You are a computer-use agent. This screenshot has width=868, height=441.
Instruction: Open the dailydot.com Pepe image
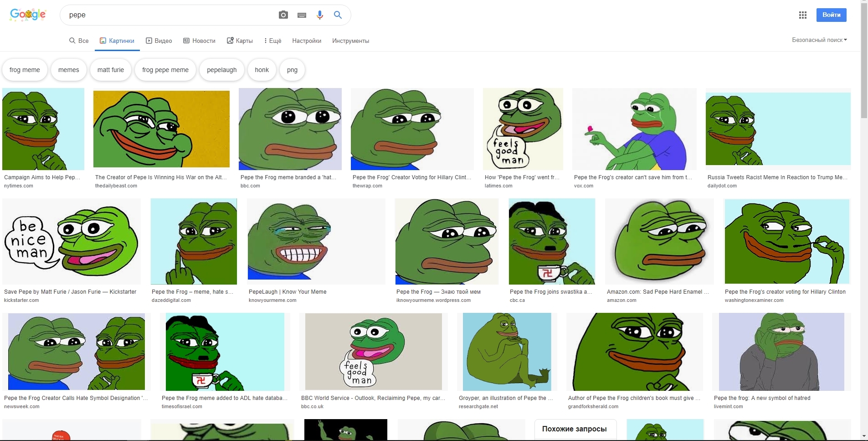click(x=778, y=129)
